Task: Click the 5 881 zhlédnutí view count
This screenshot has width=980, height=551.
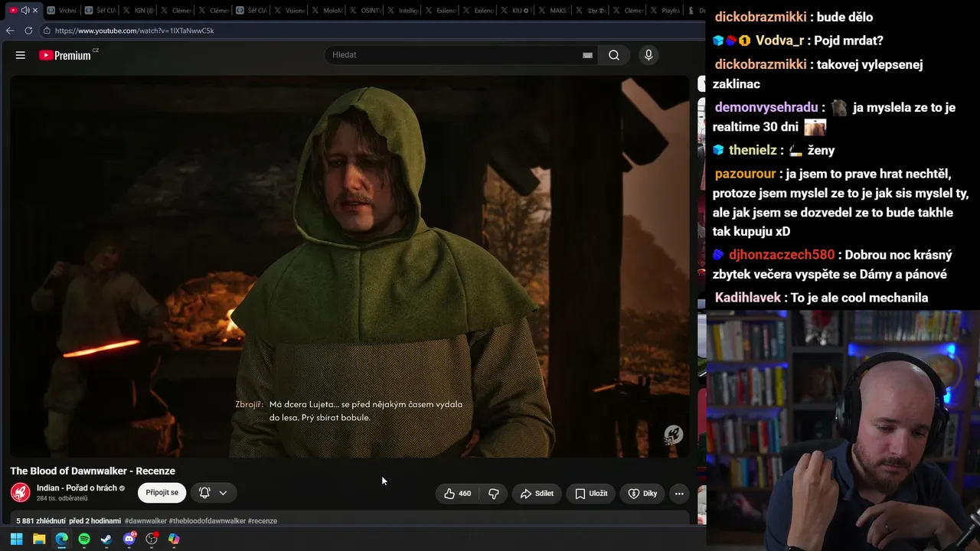Action: tap(41, 521)
